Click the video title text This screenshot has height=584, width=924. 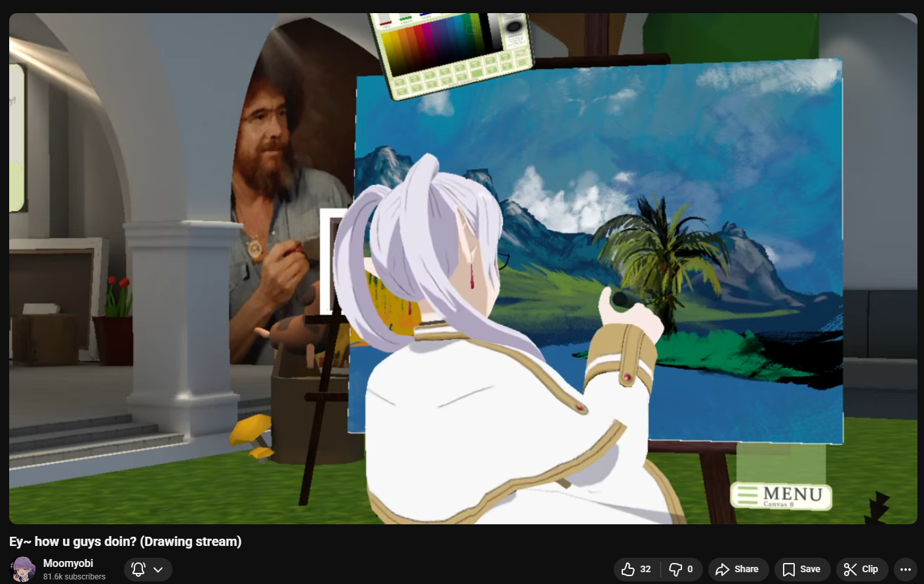[x=125, y=541]
